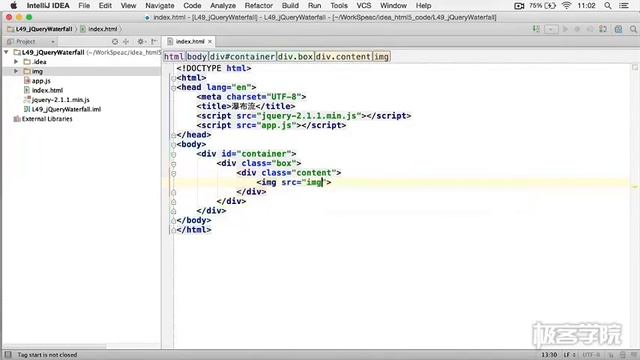Close the index.html editor tab
The height and width of the screenshot is (360, 640).
pyautogui.click(x=210, y=42)
